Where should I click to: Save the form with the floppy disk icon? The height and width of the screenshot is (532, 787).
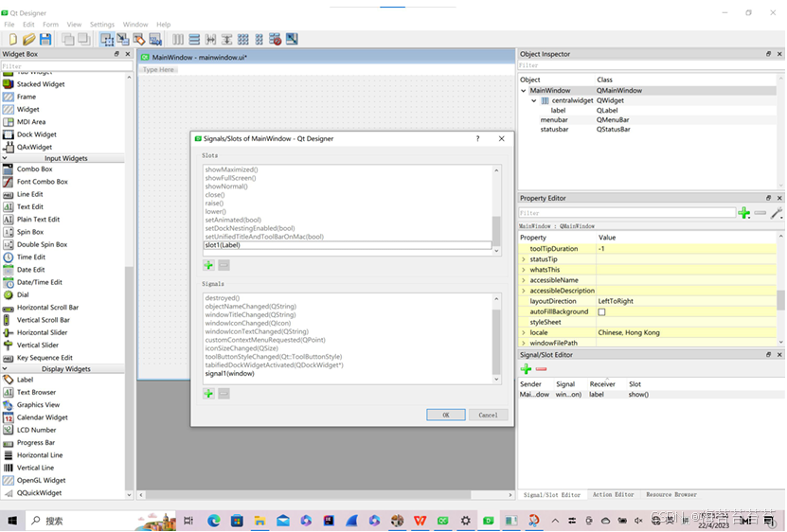(x=45, y=39)
